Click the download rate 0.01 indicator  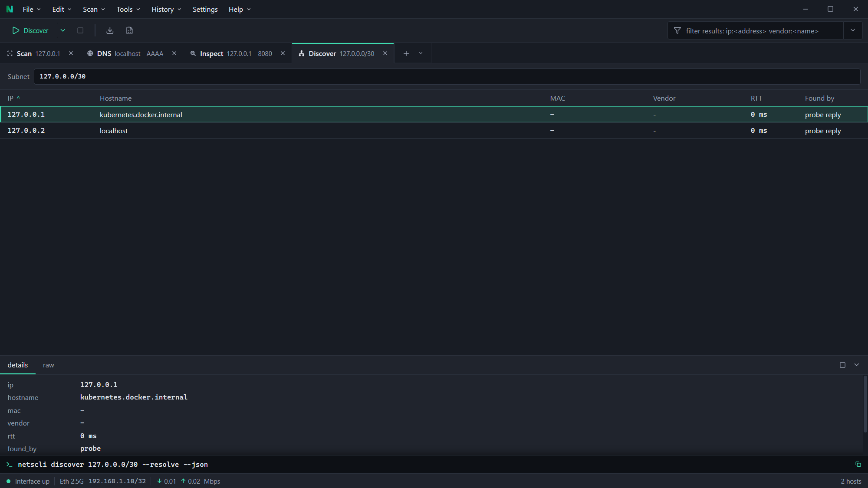[x=166, y=481]
